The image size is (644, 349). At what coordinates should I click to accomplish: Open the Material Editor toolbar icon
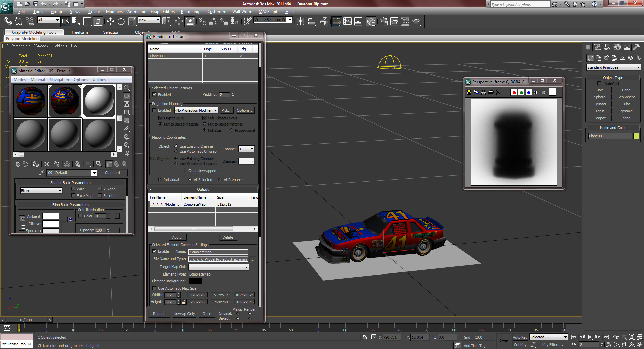(x=371, y=21)
